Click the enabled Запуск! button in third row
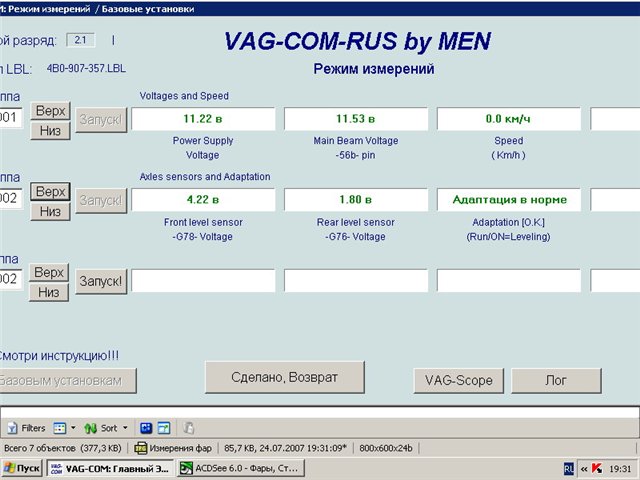Viewport: 640px width, 480px height. point(101,281)
